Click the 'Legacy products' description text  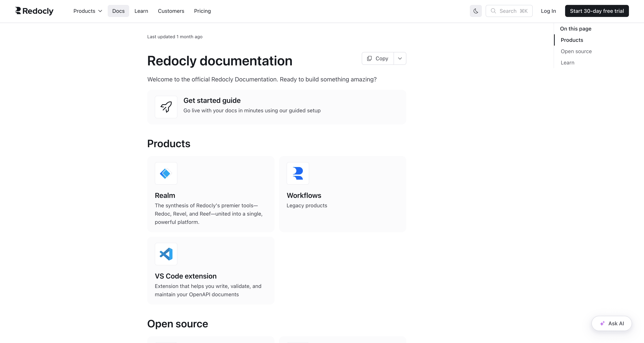307,205
